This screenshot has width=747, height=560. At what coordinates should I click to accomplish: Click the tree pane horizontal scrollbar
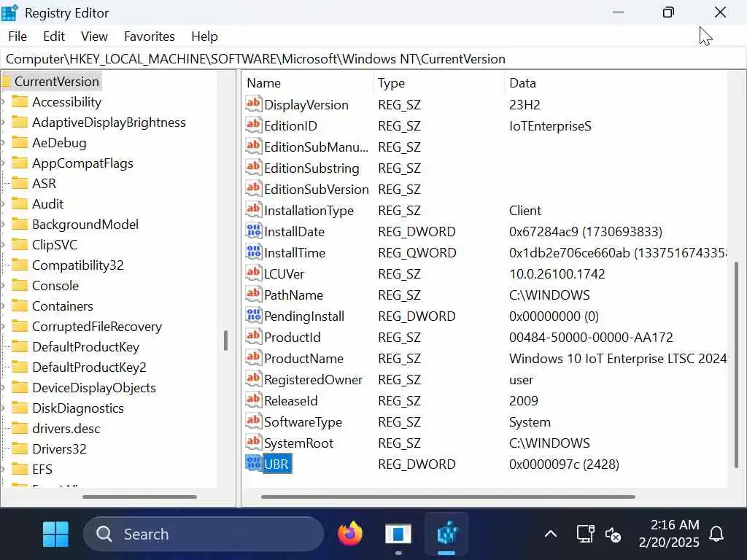(x=139, y=497)
